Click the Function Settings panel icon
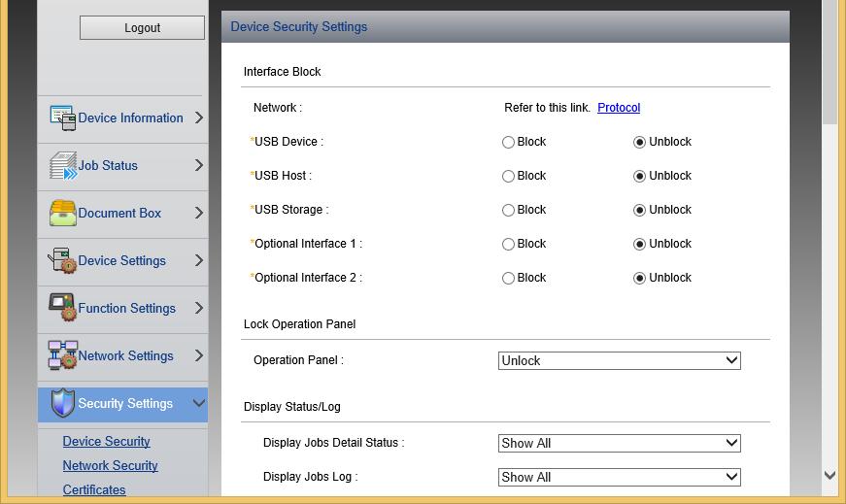 click(62, 308)
